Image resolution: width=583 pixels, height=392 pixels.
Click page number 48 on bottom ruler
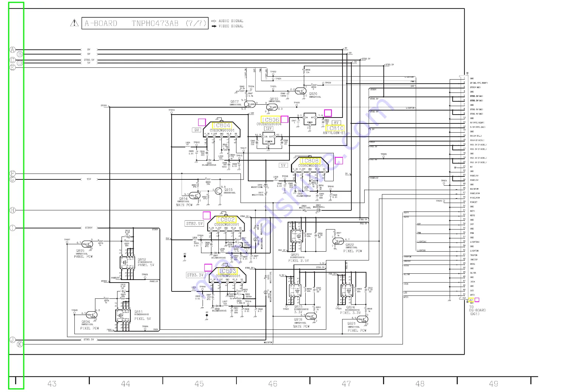[x=420, y=384]
